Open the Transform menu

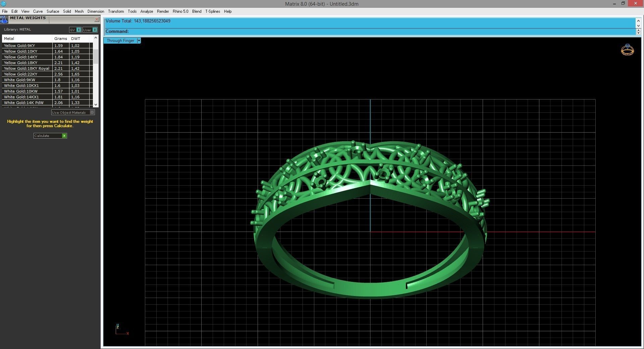pos(116,11)
